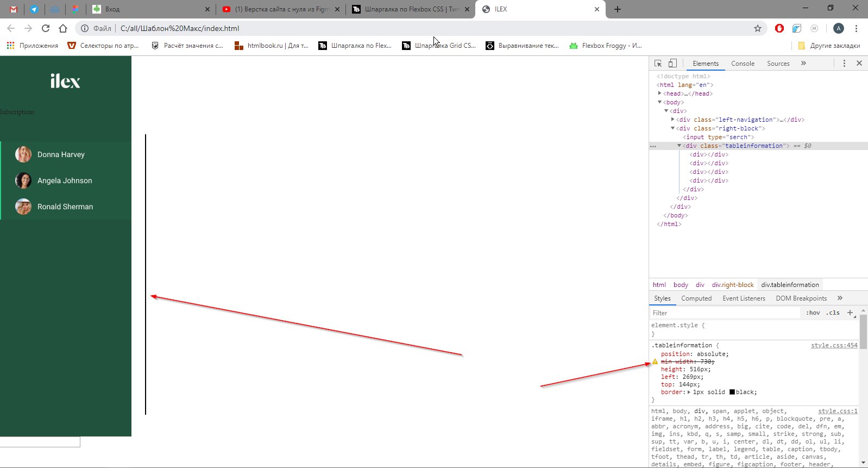Screen dimensions: 868x468
Task: Click the ilex logo in the sidebar
Action: [65, 82]
